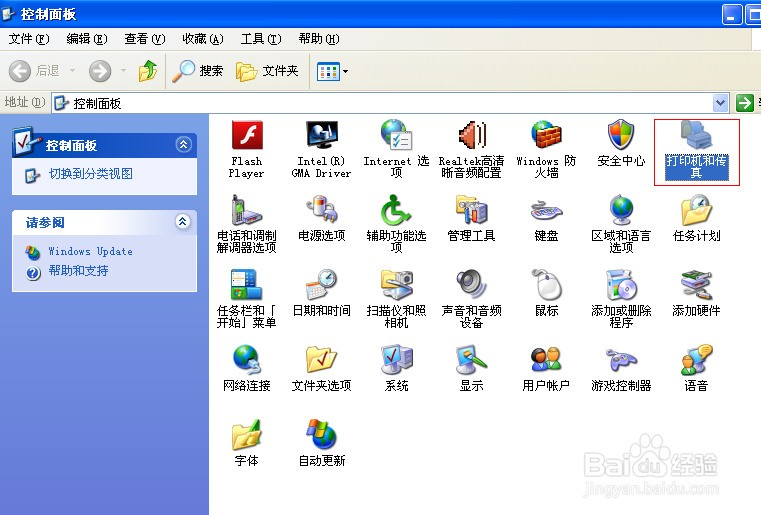Open 网络连接 icon
Viewport: 761px width, 515px height.
(247, 368)
